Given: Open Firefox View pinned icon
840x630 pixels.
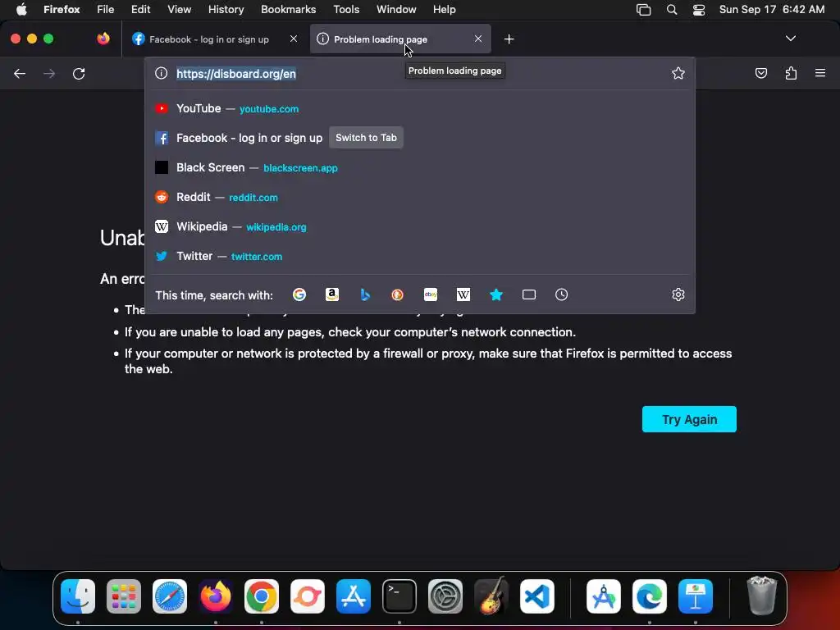Looking at the screenshot, I should point(103,39).
